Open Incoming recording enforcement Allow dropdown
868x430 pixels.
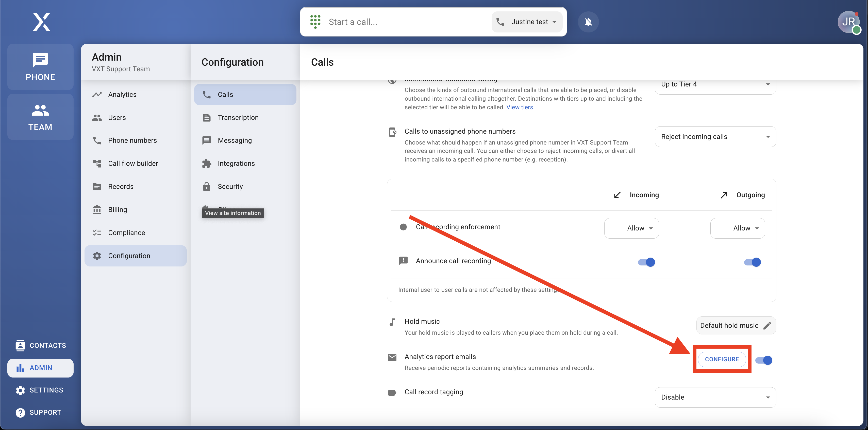point(631,228)
